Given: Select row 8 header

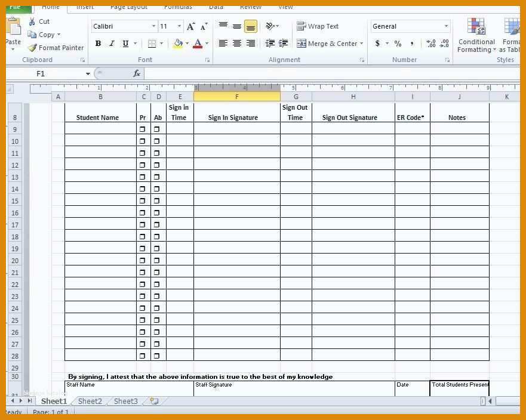Looking at the screenshot, I should (x=15, y=113).
